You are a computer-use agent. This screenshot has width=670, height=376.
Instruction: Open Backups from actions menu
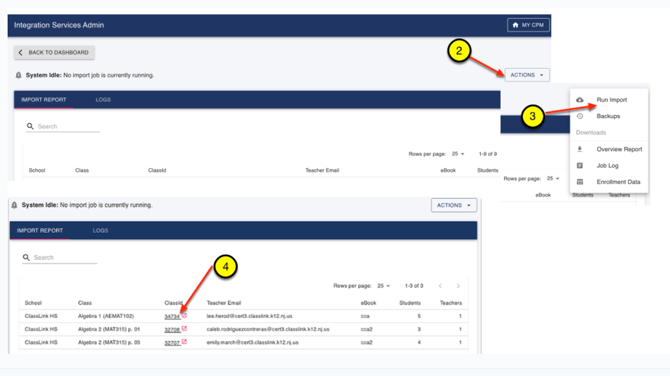608,116
